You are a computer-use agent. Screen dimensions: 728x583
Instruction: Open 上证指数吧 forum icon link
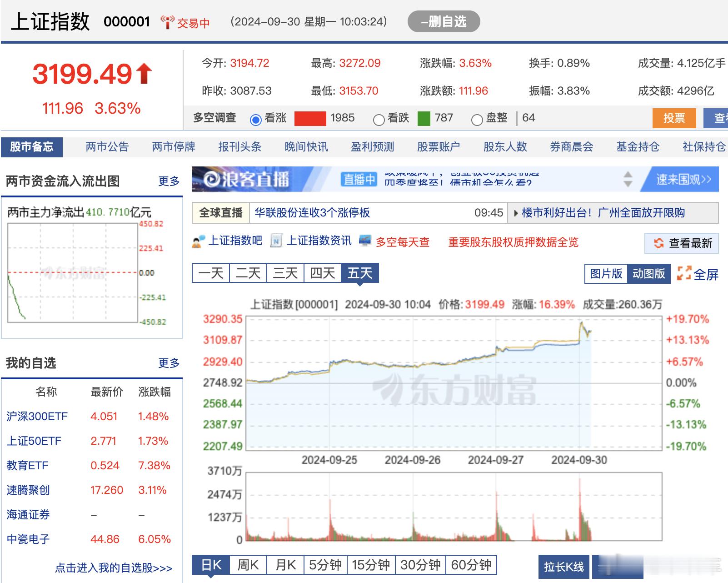coord(198,241)
